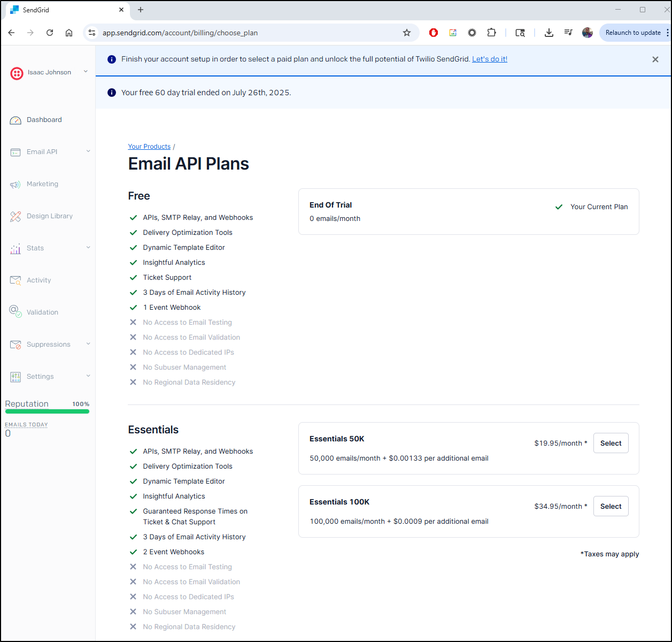Click the Settings sliders icon

pyautogui.click(x=16, y=377)
